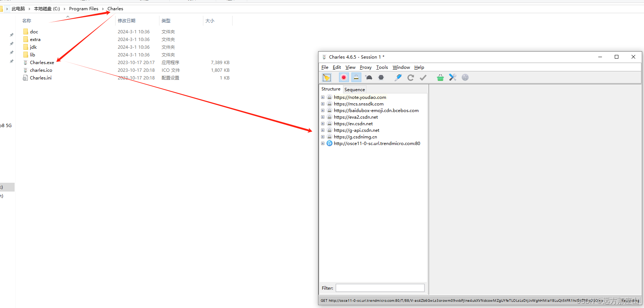Open Settings gear icon in Charles toolbar

(465, 77)
